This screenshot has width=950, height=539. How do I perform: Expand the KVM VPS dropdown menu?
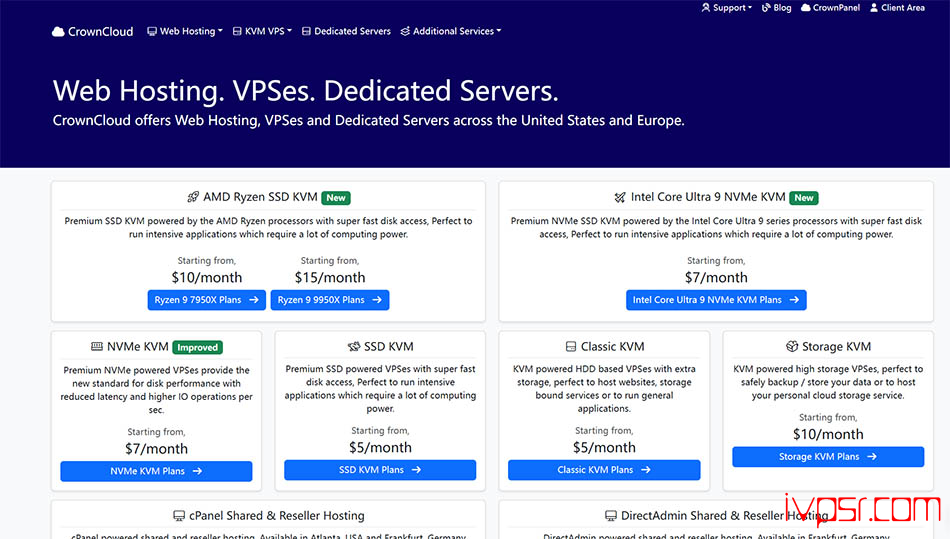pos(262,31)
